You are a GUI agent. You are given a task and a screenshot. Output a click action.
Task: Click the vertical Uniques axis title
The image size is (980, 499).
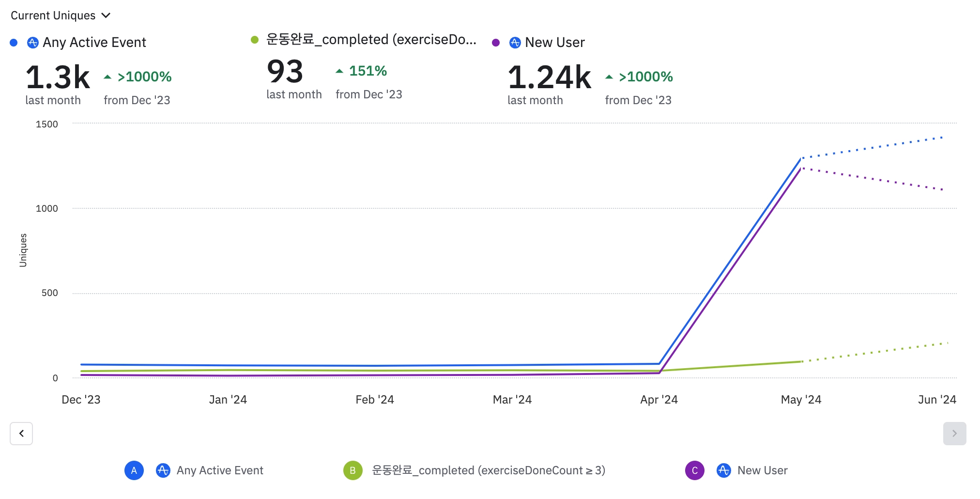(23, 250)
